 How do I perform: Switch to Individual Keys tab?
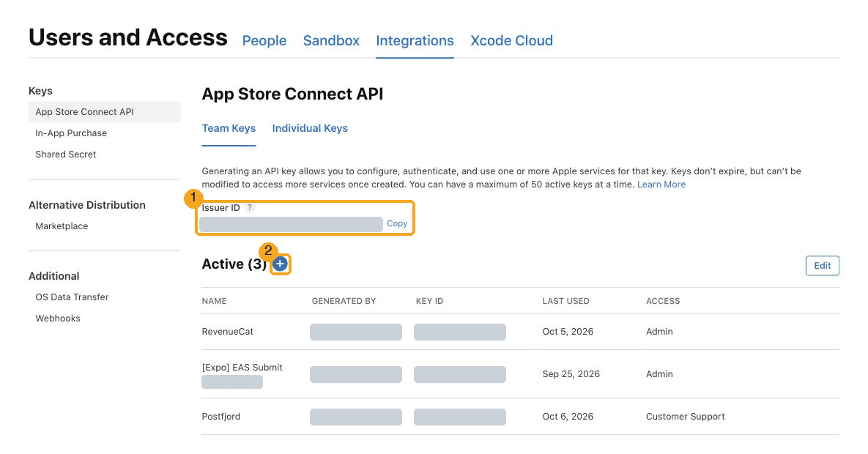310,128
